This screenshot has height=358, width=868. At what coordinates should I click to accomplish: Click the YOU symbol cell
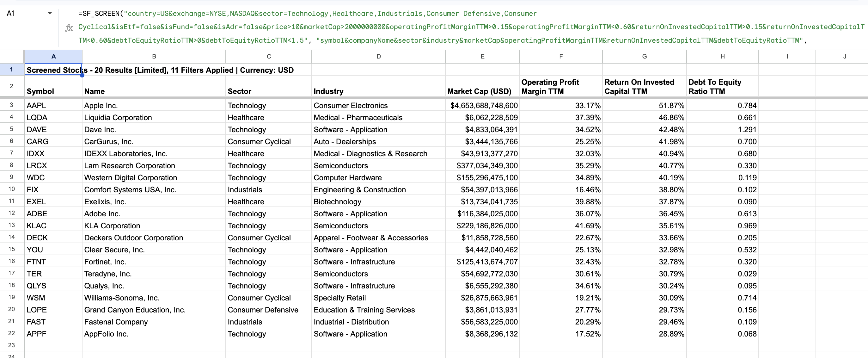pyautogui.click(x=53, y=250)
